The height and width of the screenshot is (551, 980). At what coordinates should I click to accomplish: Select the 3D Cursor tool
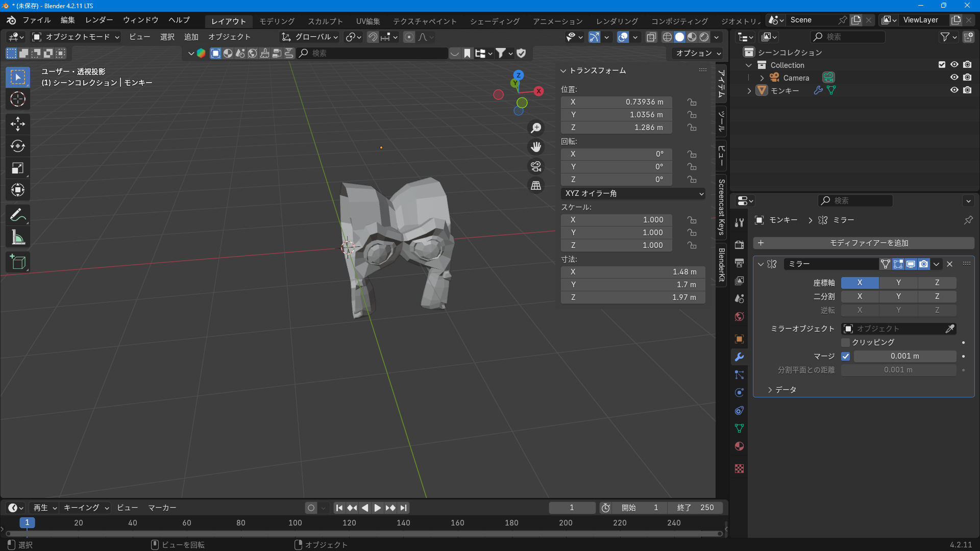(18, 99)
